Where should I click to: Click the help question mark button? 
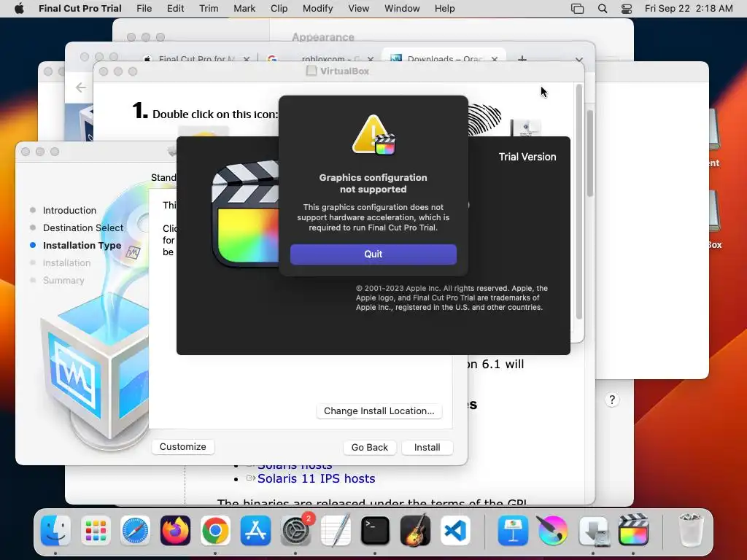click(x=612, y=400)
